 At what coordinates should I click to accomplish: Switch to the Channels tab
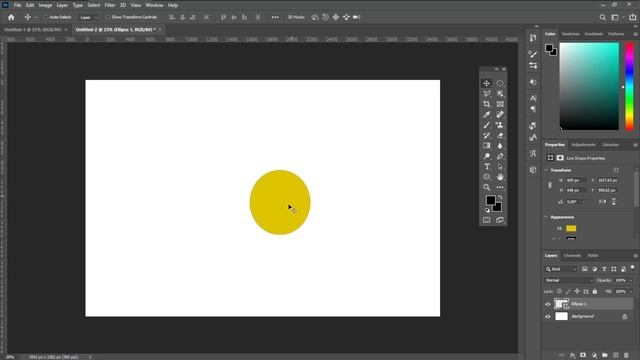click(572, 256)
